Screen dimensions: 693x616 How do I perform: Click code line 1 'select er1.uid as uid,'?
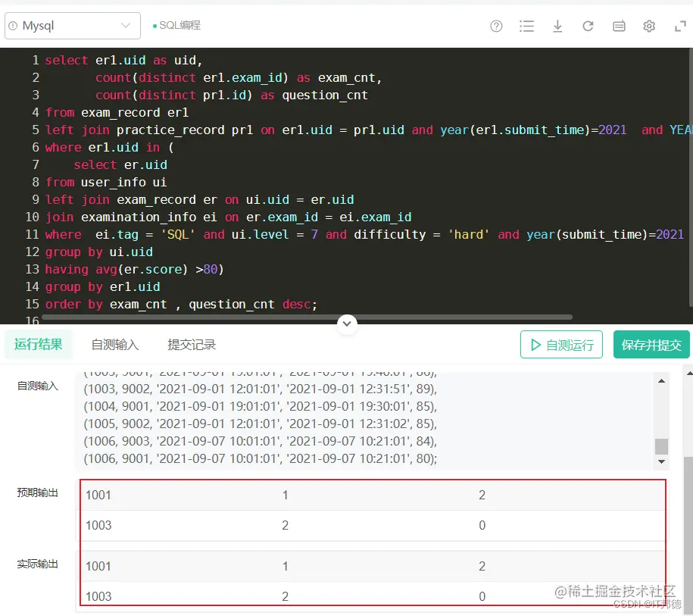[x=123, y=60]
